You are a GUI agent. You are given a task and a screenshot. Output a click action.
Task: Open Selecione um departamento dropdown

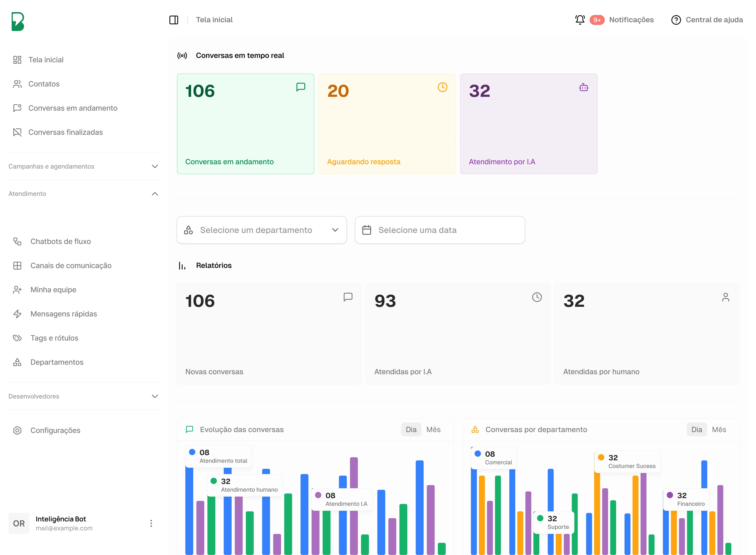coord(261,230)
